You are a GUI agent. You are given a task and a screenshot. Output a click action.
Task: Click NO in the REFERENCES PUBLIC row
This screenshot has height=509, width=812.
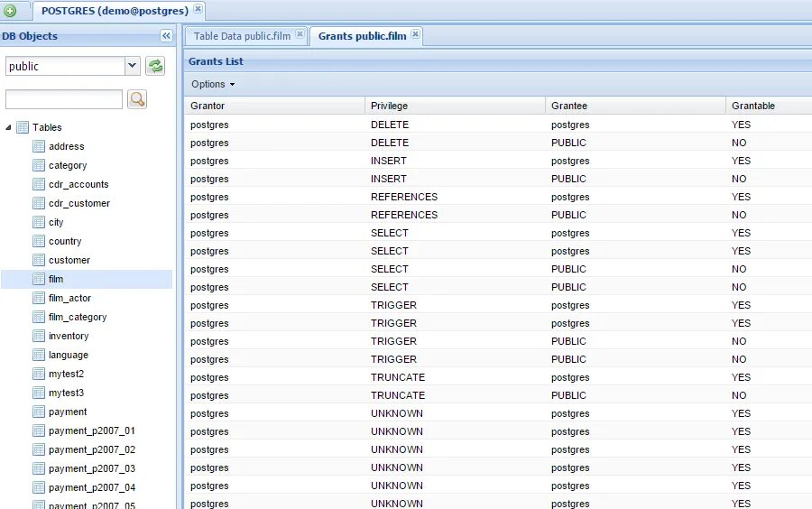739,215
